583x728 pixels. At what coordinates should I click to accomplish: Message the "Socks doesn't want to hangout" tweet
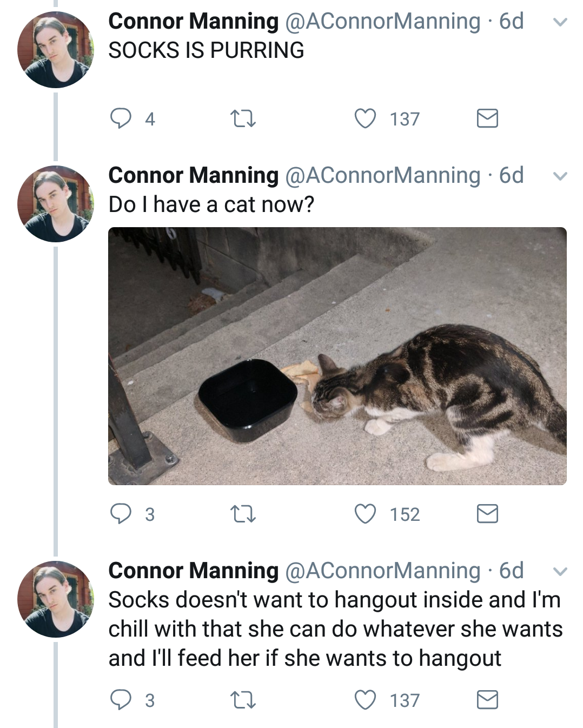point(487,700)
